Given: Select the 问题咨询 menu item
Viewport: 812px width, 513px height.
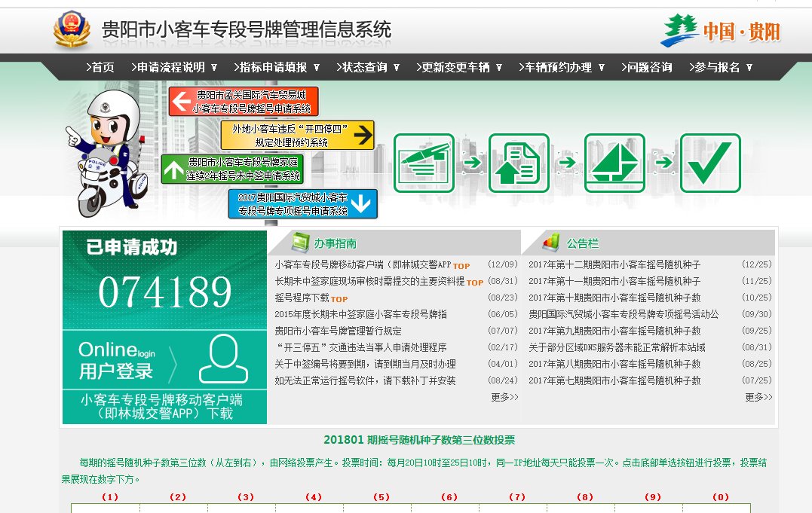Looking at the screenshot, I should pyautogui.click(x=647, y=66).
